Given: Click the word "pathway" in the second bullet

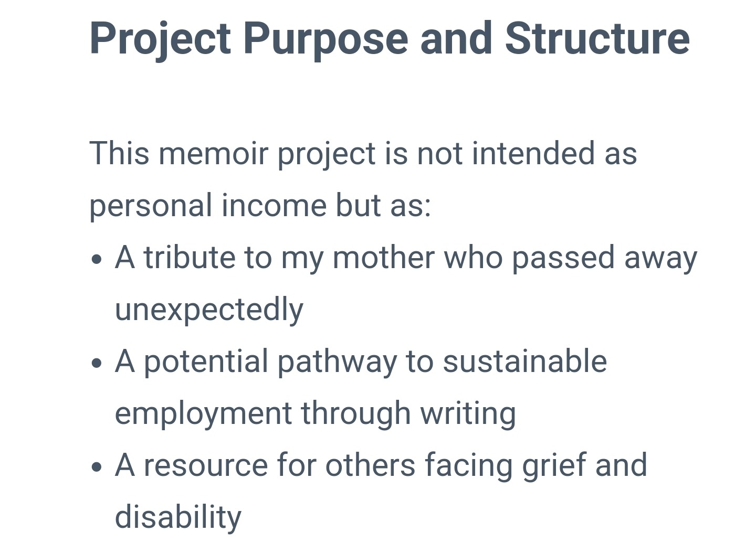Looking at the screenshot, I should click(x=337, y=361).
